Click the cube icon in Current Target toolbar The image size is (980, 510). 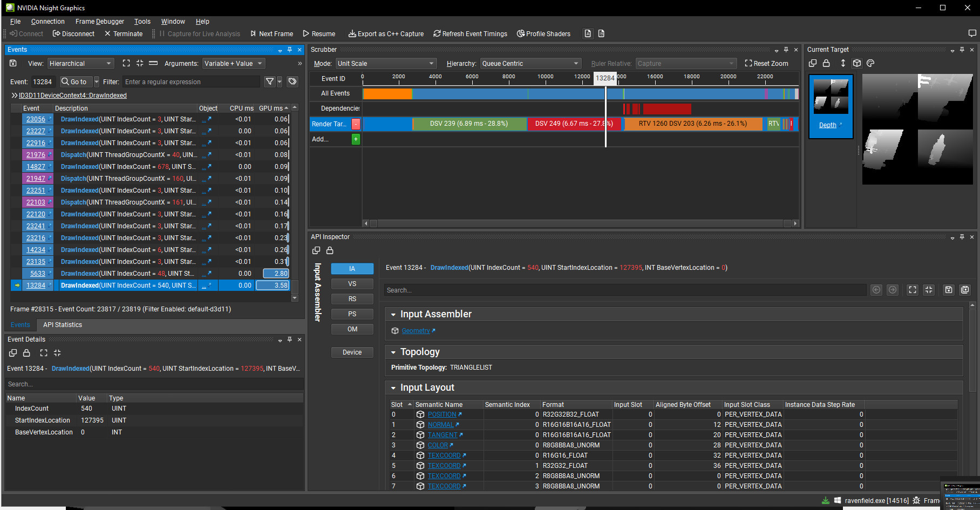(857, 63)
